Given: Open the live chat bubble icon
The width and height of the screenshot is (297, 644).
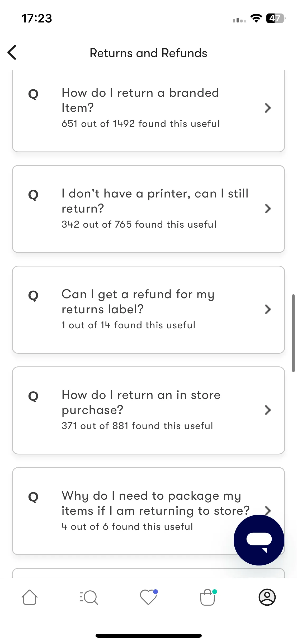Looking at the screenshot, I should click(259, 540).
